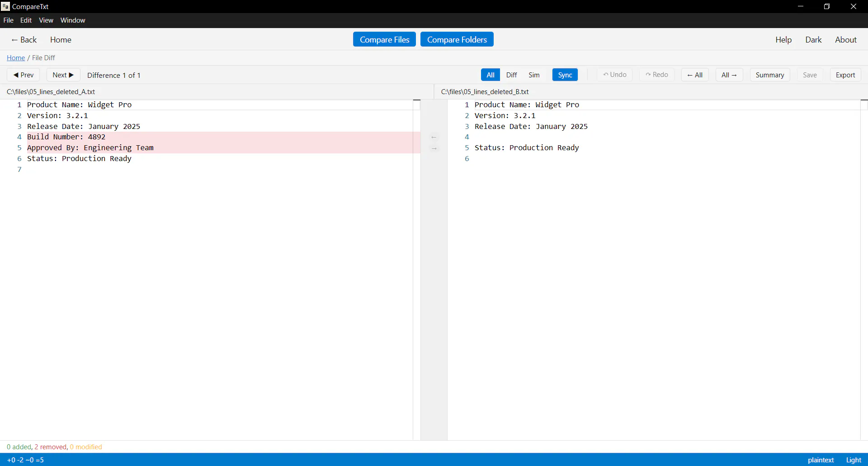Toggle Sync scrolling
The height and width of the screenshot is (466, 868).
pos(565,75)
